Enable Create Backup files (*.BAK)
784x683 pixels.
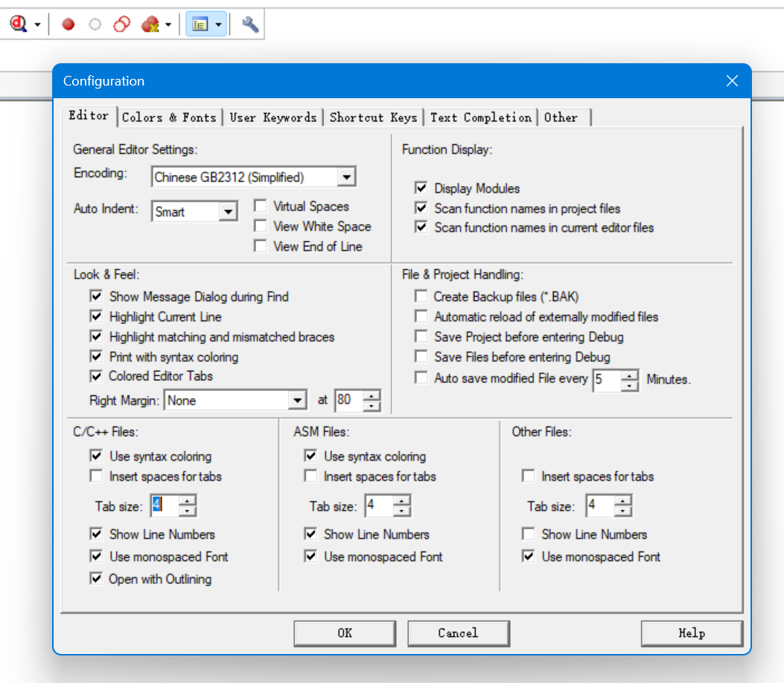point(421,296)
